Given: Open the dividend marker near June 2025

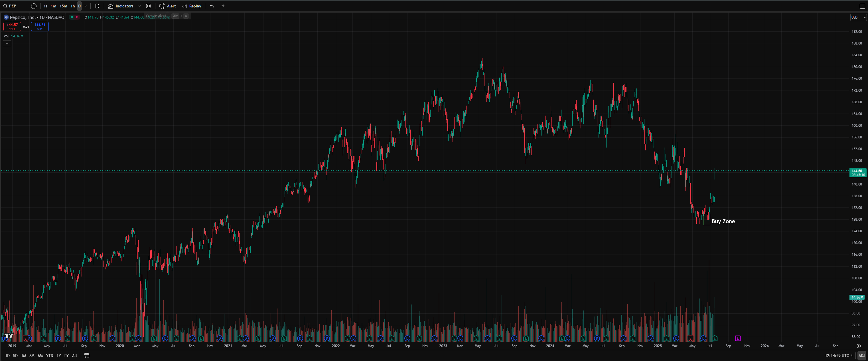Looking at the screenshot, I should [x=703, y=338].
